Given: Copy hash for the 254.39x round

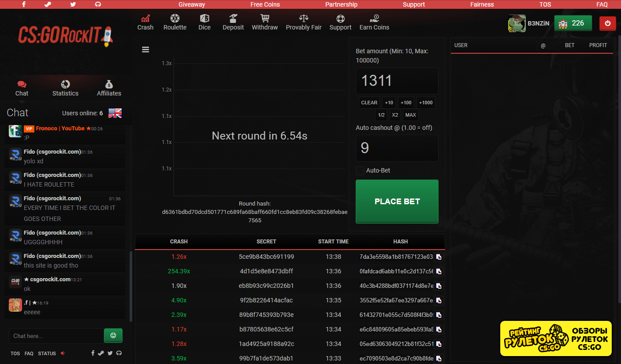Looking at the screenshot, I should [x=439, y=272].
